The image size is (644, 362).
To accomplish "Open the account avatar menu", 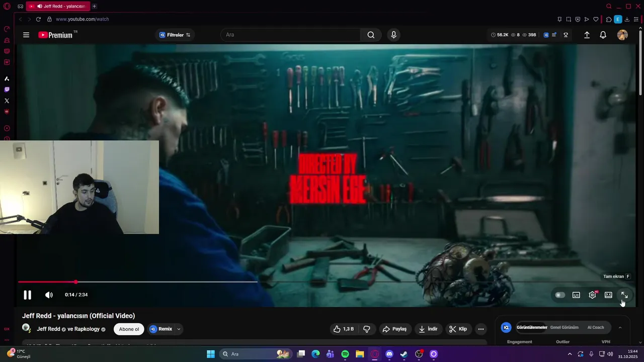I will (622, 35).
